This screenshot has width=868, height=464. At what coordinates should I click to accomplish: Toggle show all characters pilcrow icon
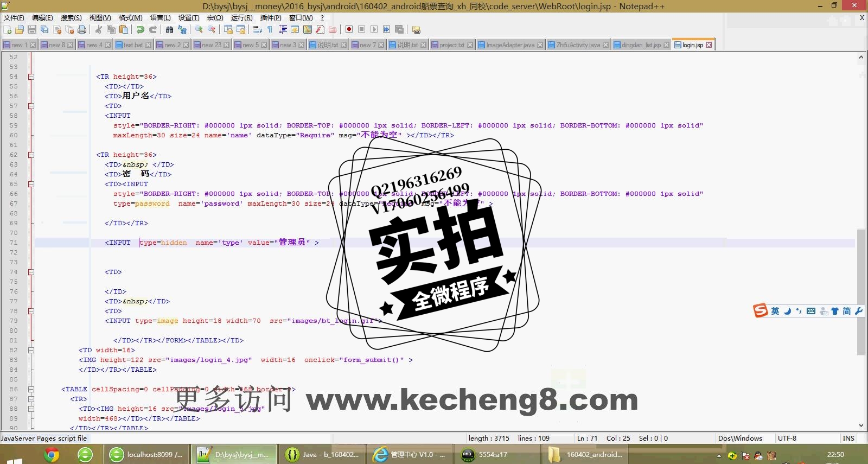[270, 29]
